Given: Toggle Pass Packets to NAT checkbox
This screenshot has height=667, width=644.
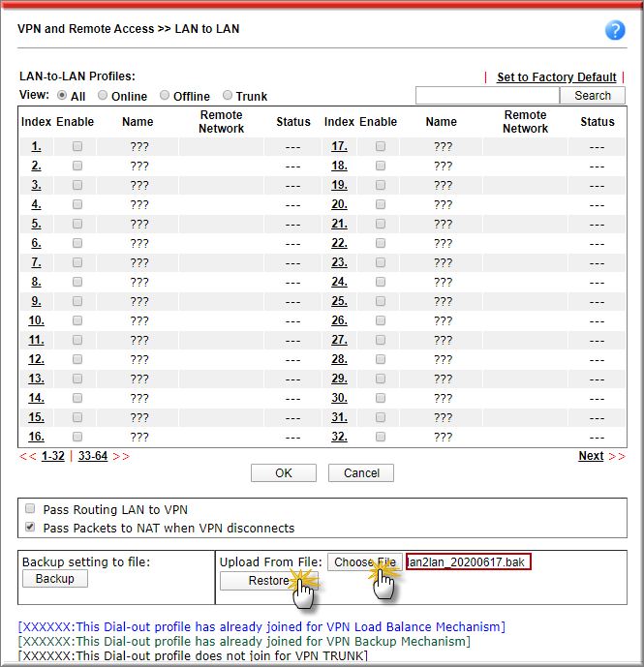Looking at the screenshot, I should [x=30, y=527].
